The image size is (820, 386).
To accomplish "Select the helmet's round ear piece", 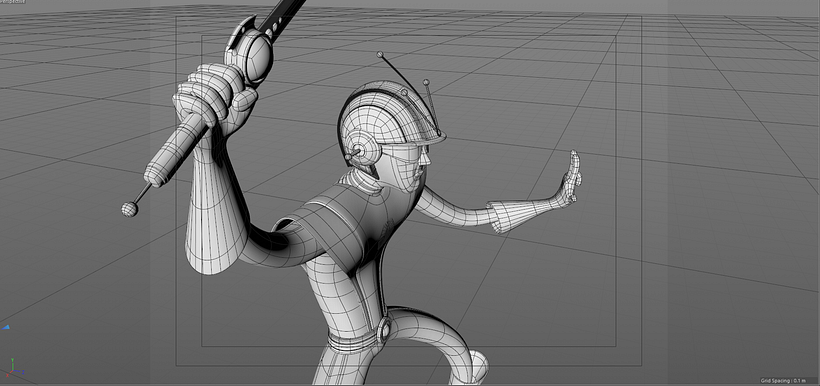I will [363, 149].
